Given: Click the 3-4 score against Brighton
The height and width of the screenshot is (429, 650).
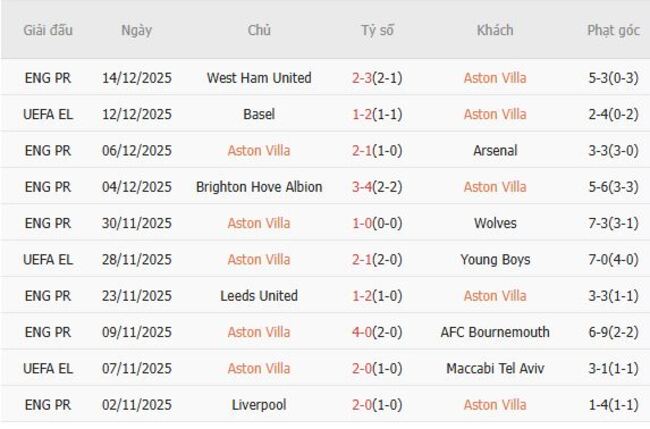Looking at the screenshot, I should pos(364,187).
